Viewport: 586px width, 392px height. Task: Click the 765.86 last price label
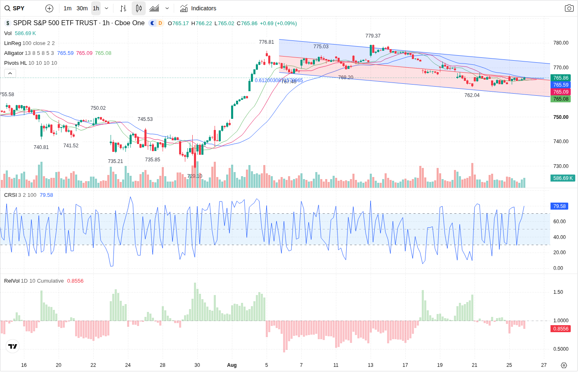click(561, 78)
